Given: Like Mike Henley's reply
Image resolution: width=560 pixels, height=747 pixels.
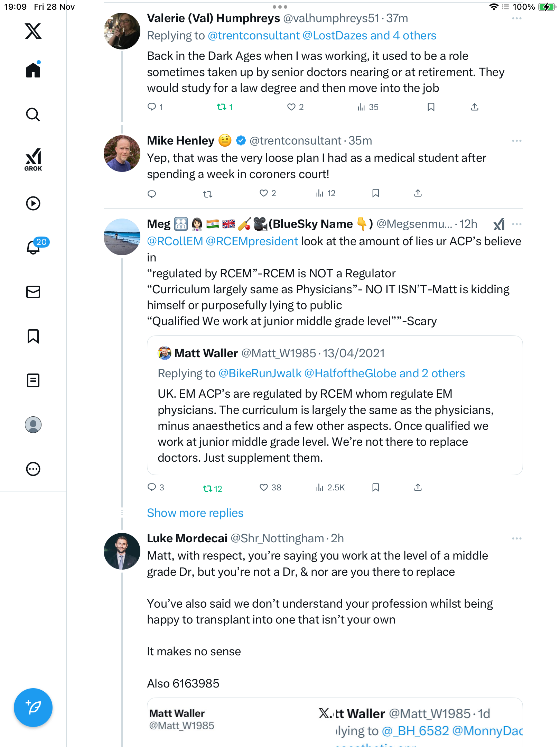Looking at the screenshot, I should point(264,193).
